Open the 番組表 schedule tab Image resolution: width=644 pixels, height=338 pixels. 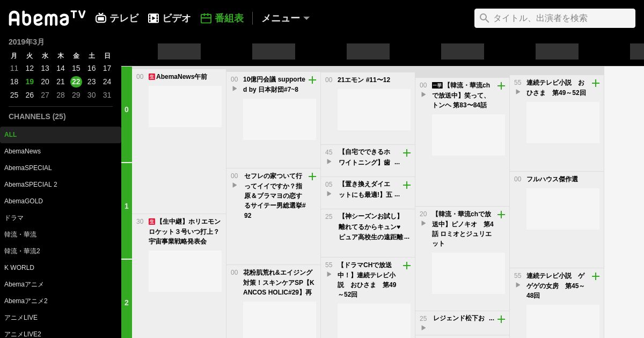[x=222, y=18]
